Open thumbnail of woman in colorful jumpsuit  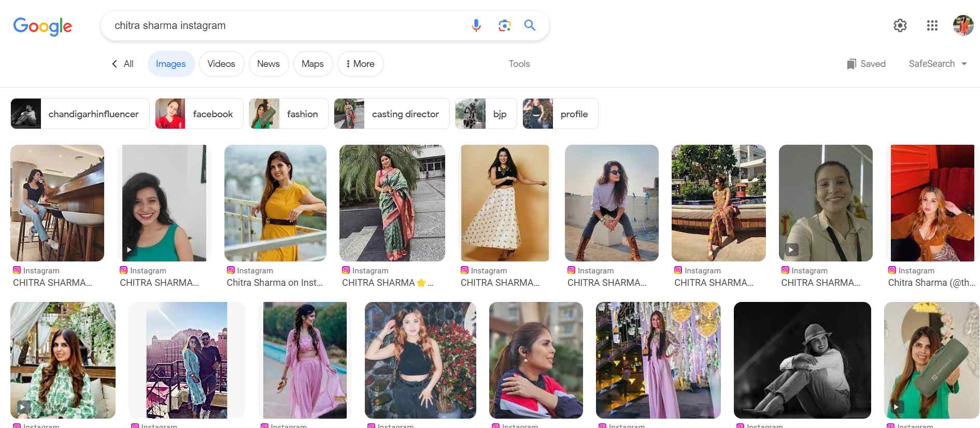tap(719, 203)
